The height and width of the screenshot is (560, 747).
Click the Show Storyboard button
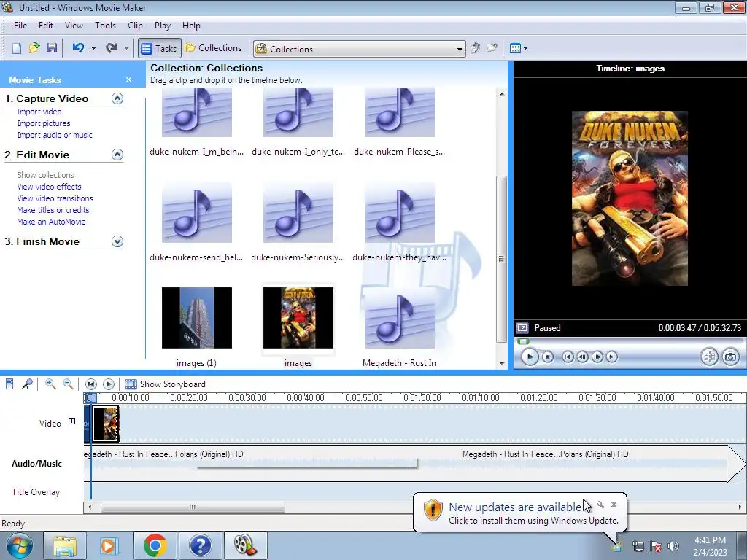166,384
